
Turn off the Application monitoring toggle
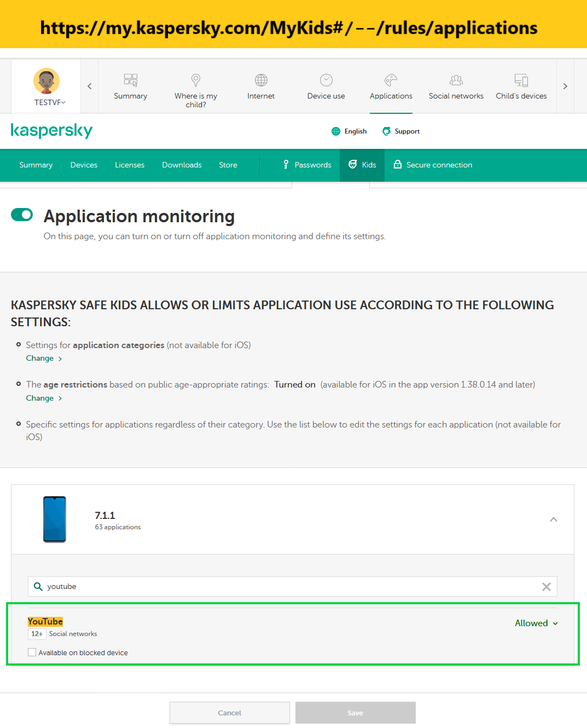point(22,215)
